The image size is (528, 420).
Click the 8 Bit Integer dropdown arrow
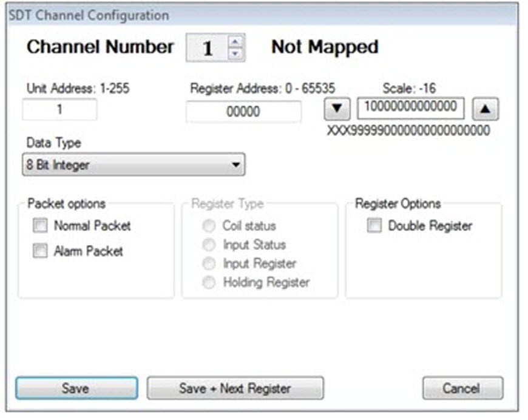coord(236,164)
